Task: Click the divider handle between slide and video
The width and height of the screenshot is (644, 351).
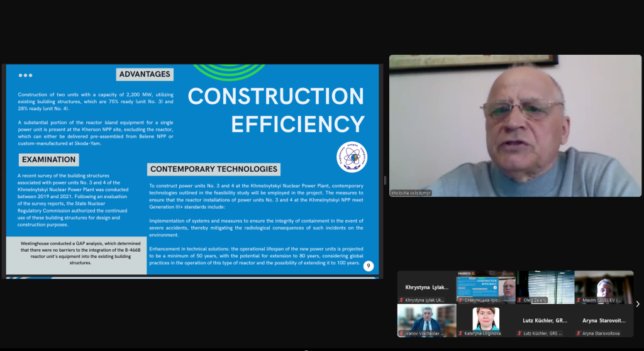Action: (x=385, y=181)
